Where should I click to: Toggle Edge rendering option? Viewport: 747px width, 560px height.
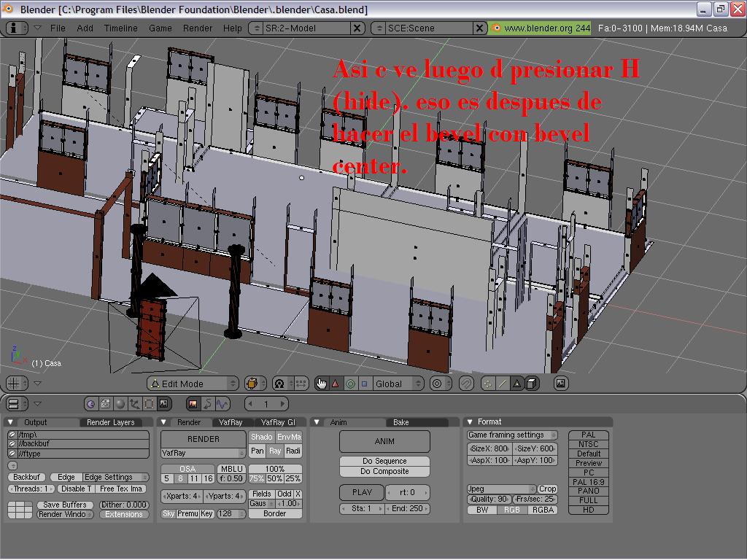coord(66,477)
